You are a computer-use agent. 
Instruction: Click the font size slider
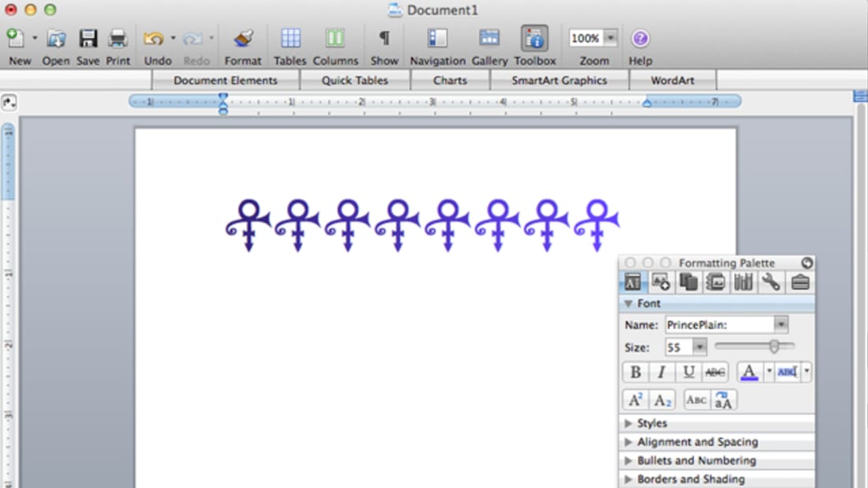754,347
